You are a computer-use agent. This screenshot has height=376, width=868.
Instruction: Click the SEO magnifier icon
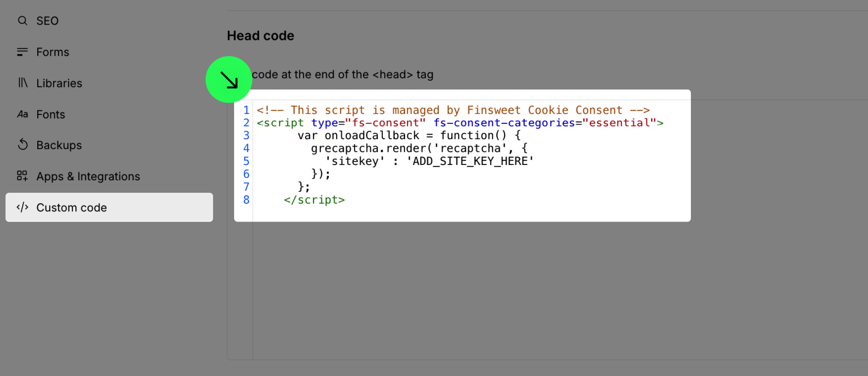click(x=22, y=21)
